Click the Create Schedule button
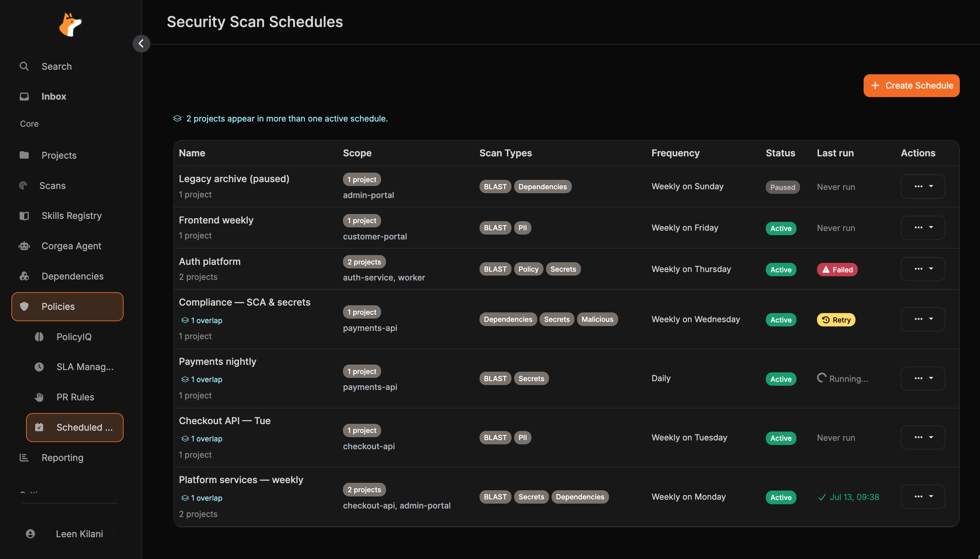This screenshot has width=980, height=559. pyautogui.click(x=911, y=86)
